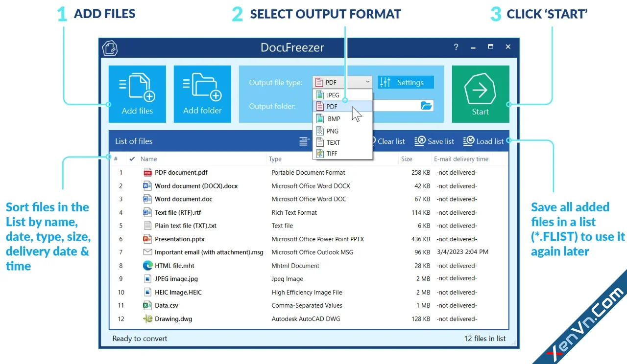
Task: Select the Data.csv file name
Action: click(167, 305)
